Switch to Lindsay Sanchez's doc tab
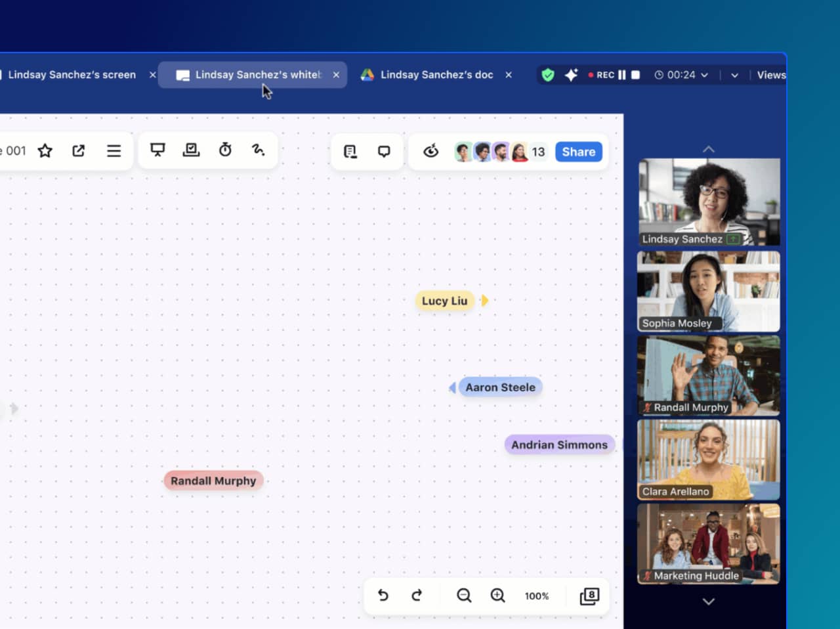840x629 pixels. [436, 74]
